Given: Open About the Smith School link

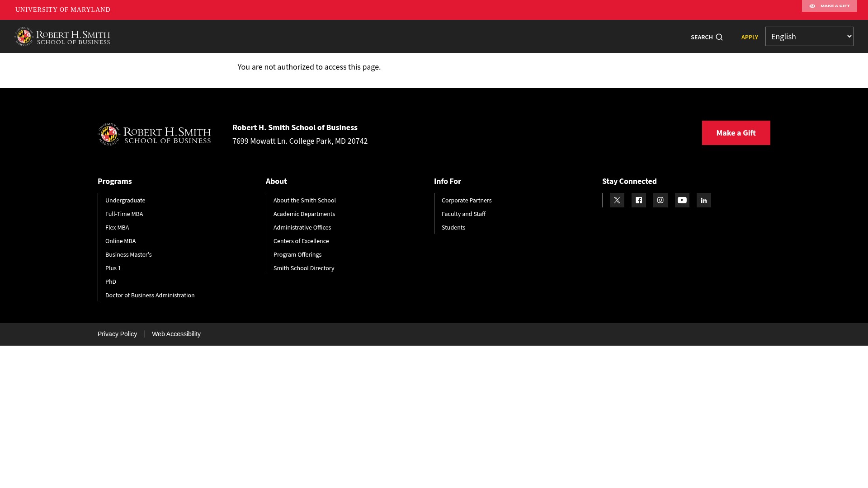Looking at the screenshot, I should [x=305, y=200].
